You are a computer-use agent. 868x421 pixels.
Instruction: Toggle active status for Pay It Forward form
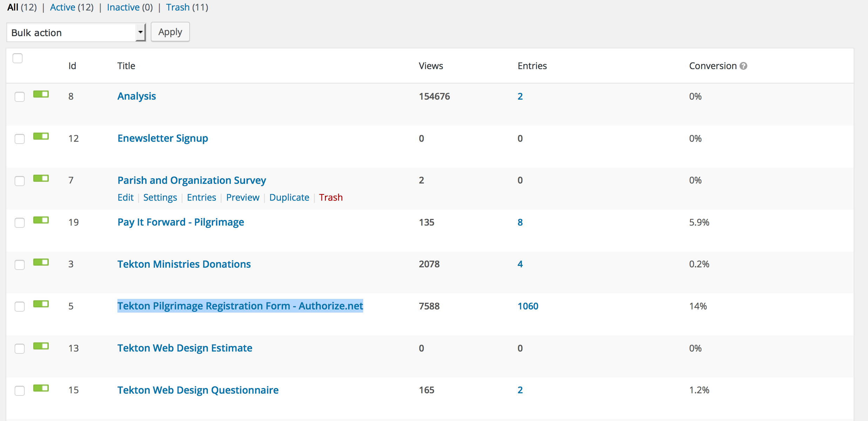point(41,220)
